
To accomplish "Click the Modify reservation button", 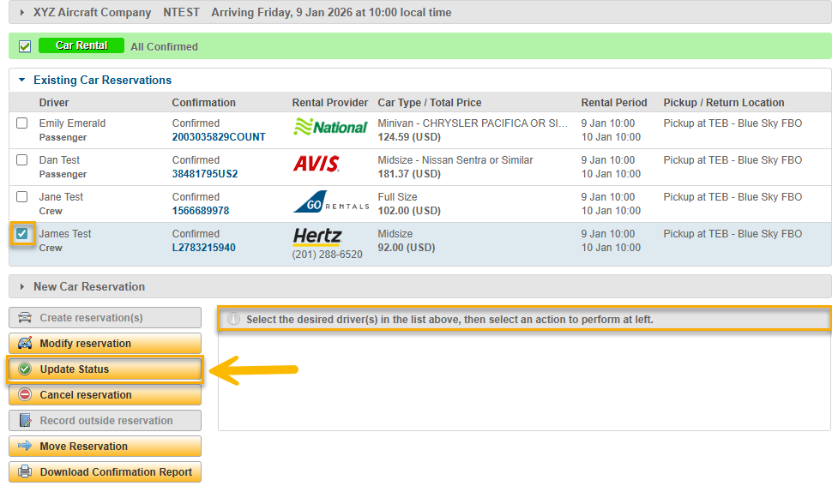I will click(x=105, y=343).
